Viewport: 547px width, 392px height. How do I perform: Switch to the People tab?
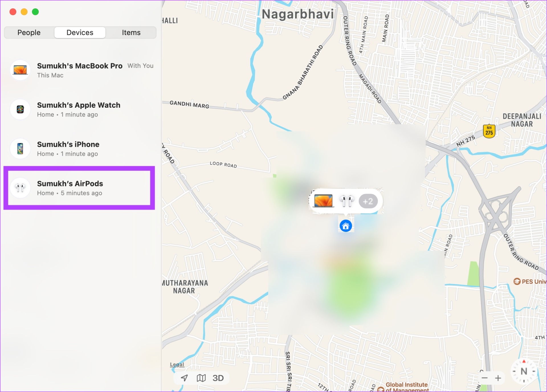coord(29,32)
